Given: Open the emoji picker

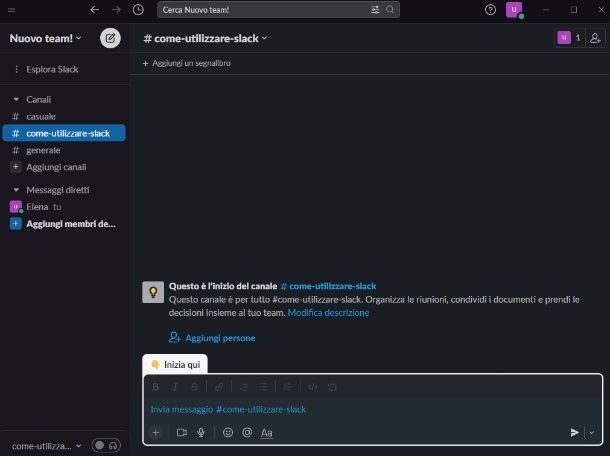Looking at the screenshot, I should click(228, 432).
